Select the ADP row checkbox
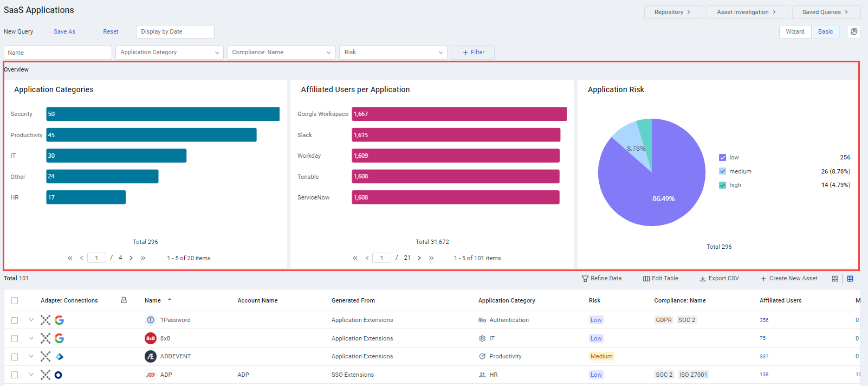 click(x=15, y=375)
